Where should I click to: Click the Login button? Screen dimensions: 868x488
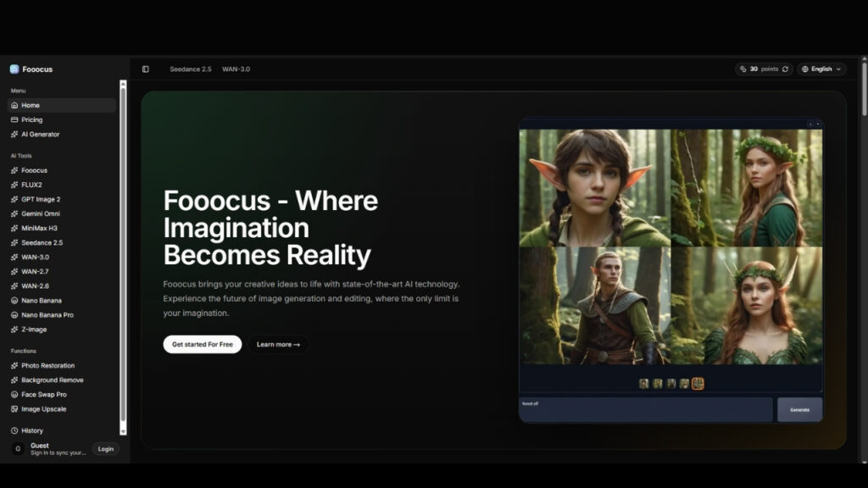(x=106, y=449)
